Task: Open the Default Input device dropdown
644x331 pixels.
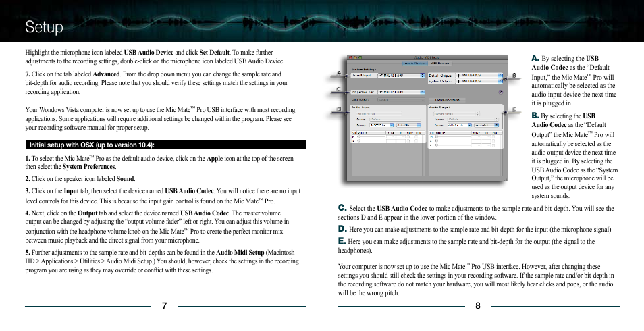Action: click(401, 75)
